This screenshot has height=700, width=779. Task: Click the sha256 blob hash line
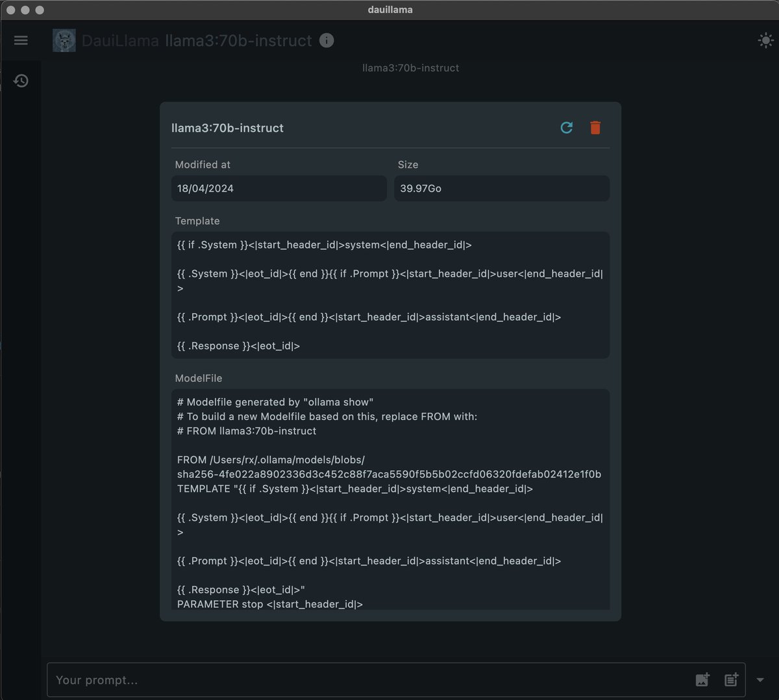(x=389, y=474)
